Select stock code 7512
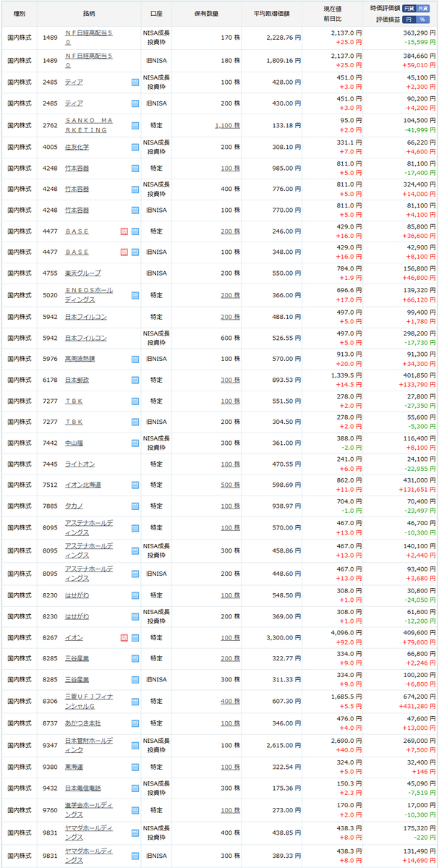Viewport: 439px width, 868px height. click(x=50, y=485)
